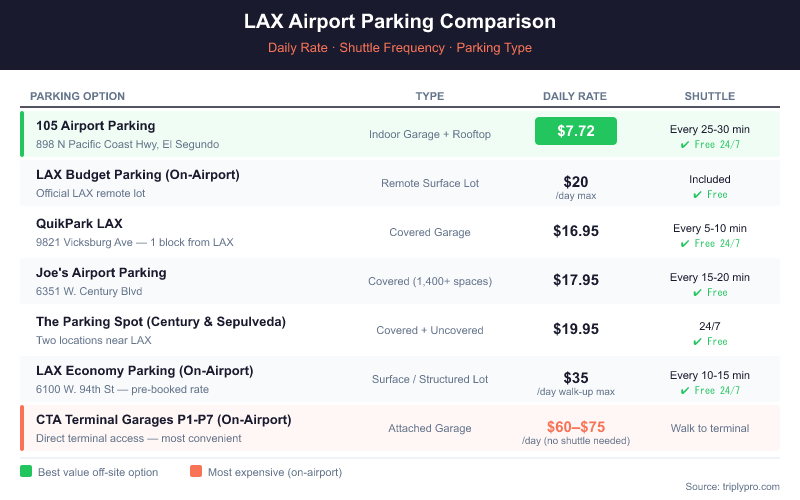Screen dimensions: 800x500
Task: Select LAX Budget Parking (On-Airport) title
Action: coord(138,174)
